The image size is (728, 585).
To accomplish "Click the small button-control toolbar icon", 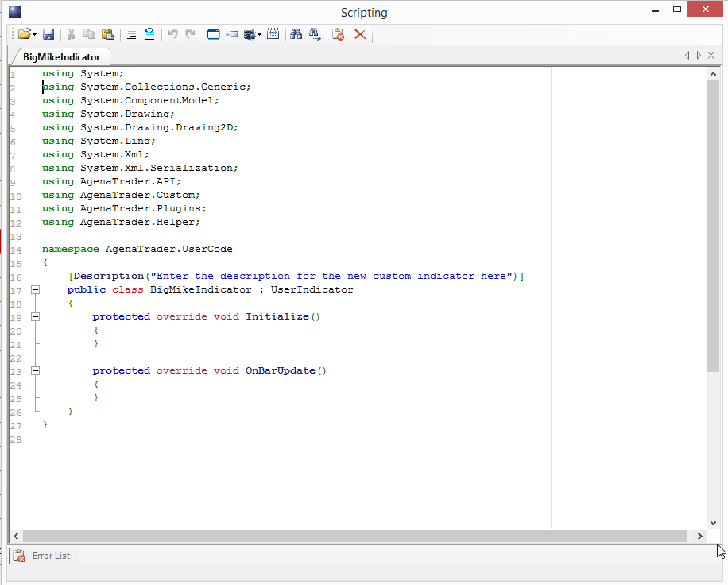I will (x=232, y=34).
